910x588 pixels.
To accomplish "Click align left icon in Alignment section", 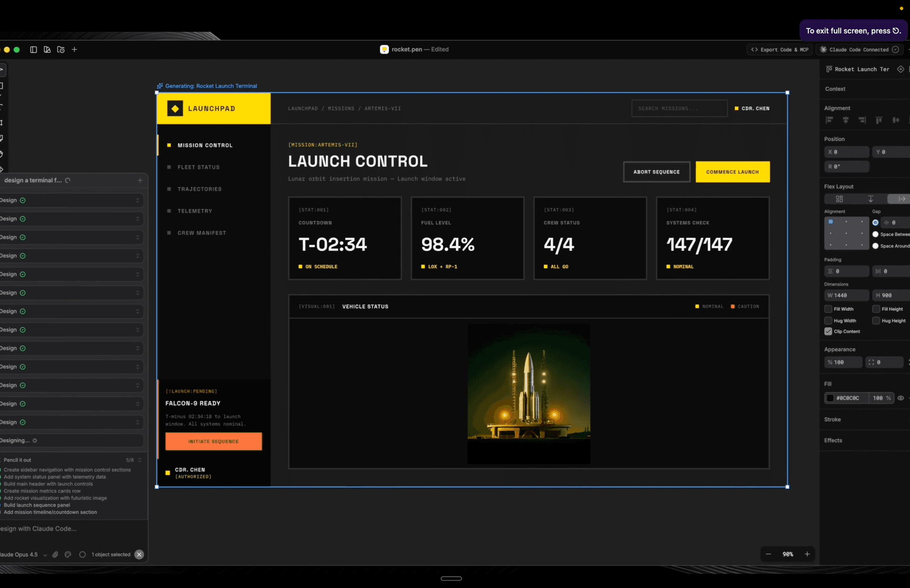I will click(x=829, y=120).
